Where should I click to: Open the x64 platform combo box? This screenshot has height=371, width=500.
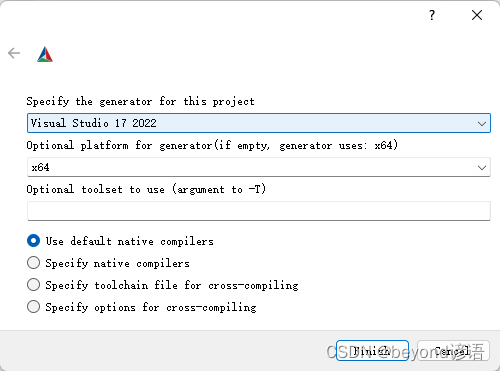pyautogui.click(x=259, y=167)
